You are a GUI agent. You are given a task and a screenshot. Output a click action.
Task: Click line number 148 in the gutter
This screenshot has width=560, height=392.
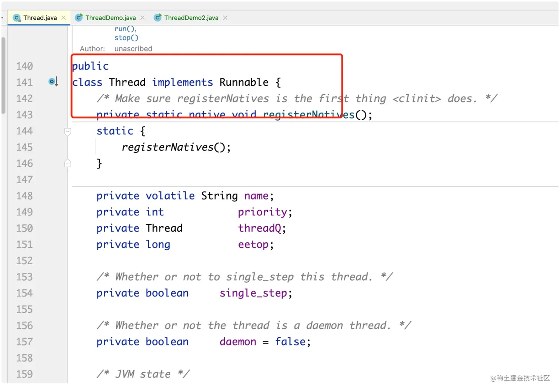pos(24,196)
